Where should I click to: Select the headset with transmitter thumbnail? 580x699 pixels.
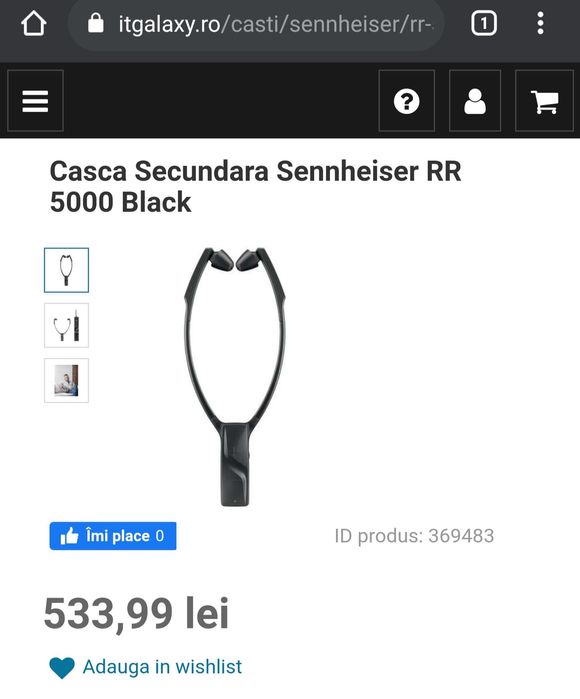tap(66, 325)
